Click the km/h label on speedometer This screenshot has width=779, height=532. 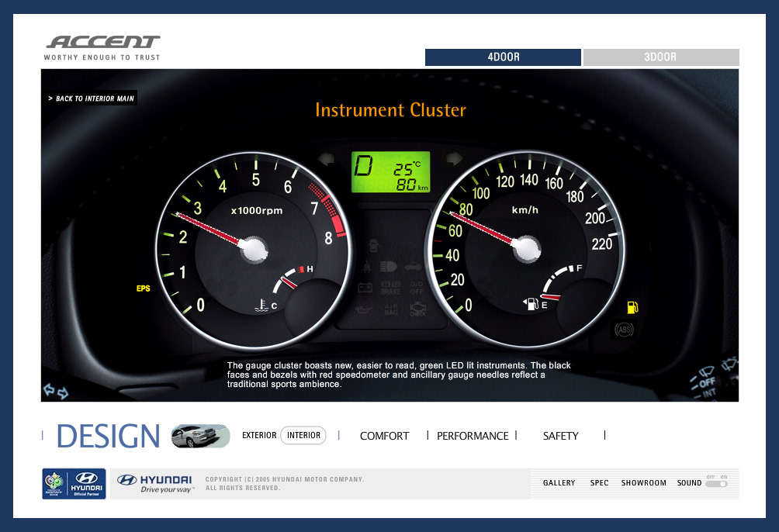[525, 210]
